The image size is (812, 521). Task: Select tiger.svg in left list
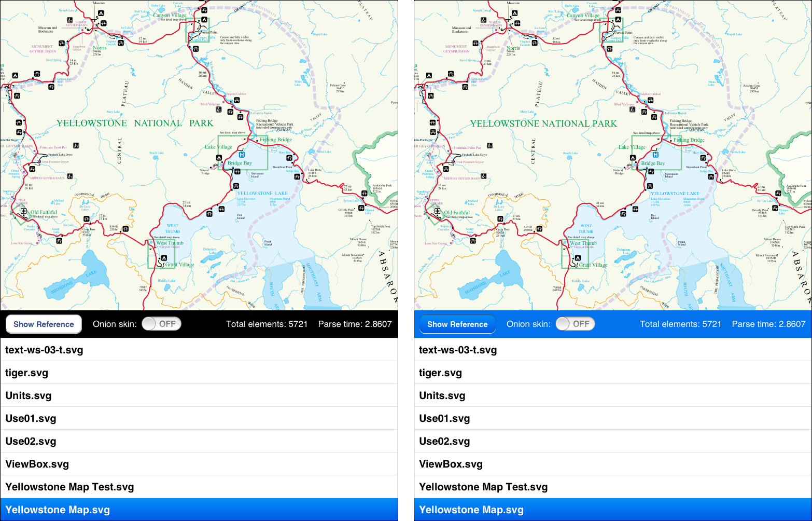(199, 373)
